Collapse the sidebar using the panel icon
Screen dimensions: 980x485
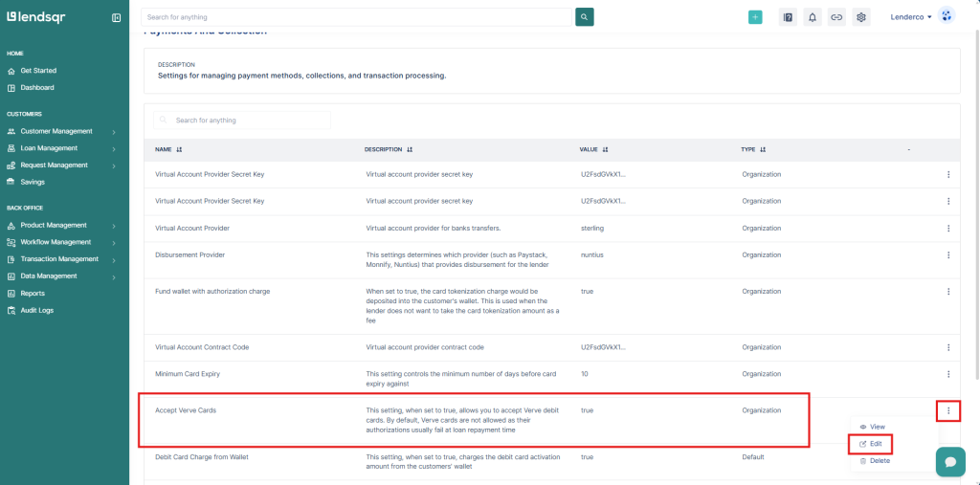click(116, 17)
